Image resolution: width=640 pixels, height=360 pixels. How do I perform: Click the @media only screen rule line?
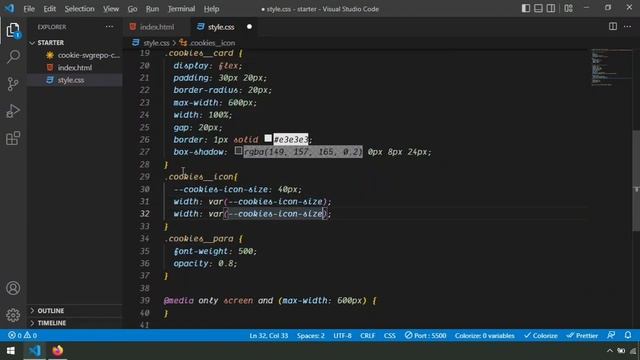[270, 300]
